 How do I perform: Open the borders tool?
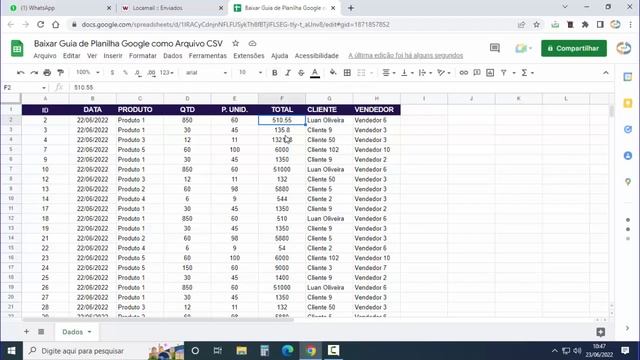pyautogui.click(x=347, y=73)
